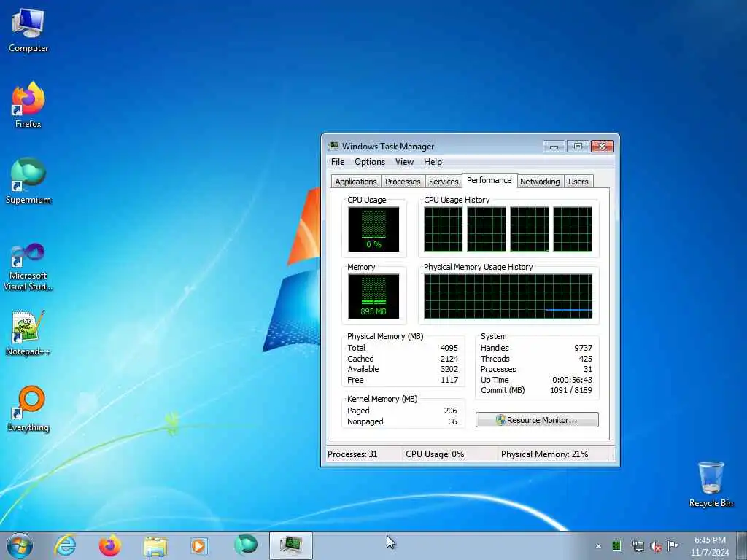Open the Help menu

coord(433,162)
